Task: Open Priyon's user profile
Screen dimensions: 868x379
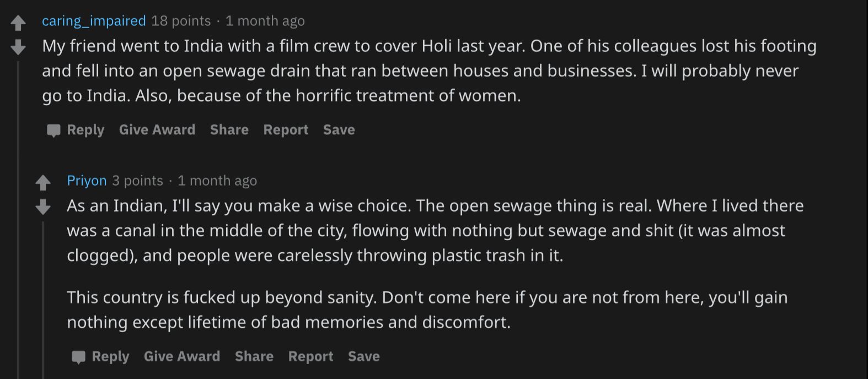Action: 87,181
